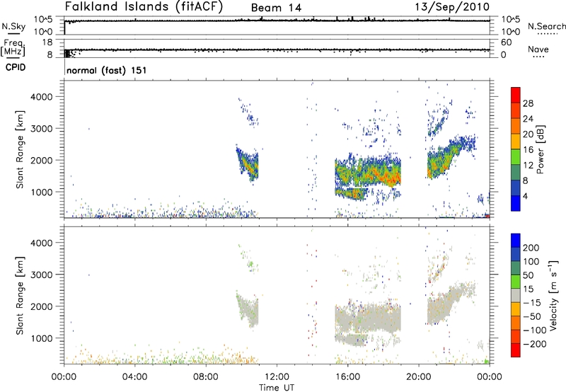Click the '12:00' time axis label
Image resolution: width=566 pixels, height=392 pixels.
[277, 377]
